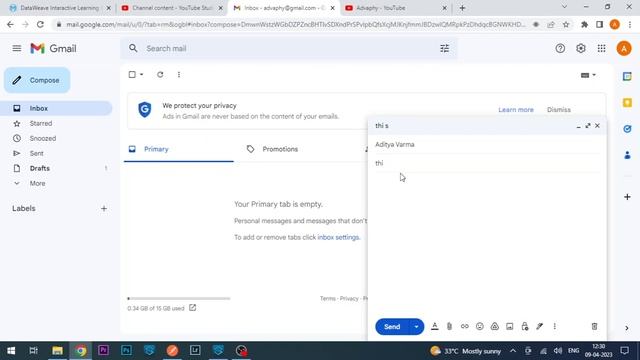
Task: Send the email
Action: 392,327
